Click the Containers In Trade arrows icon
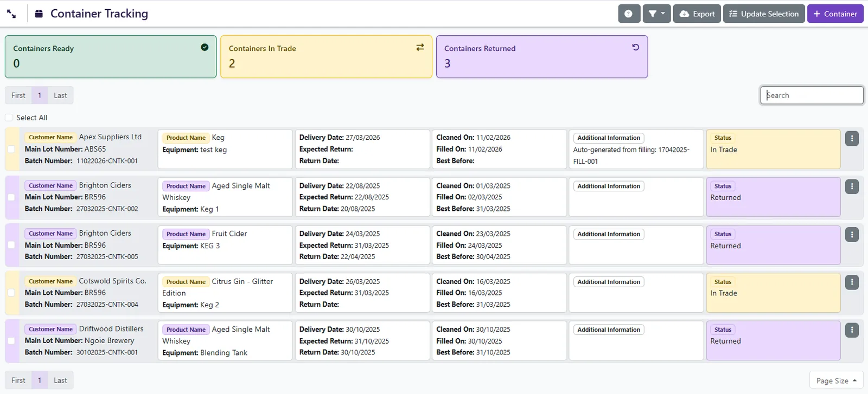This screenshot has width=868, height=394. tap(420, 47)
